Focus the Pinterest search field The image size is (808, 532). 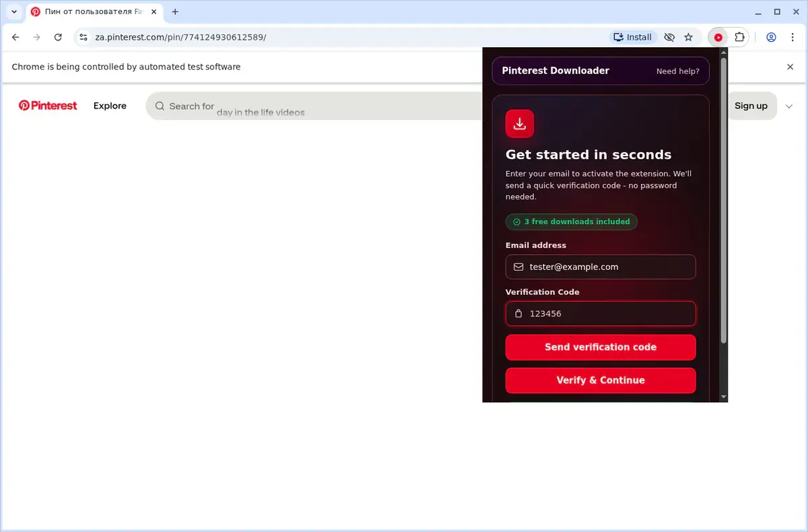314,106
